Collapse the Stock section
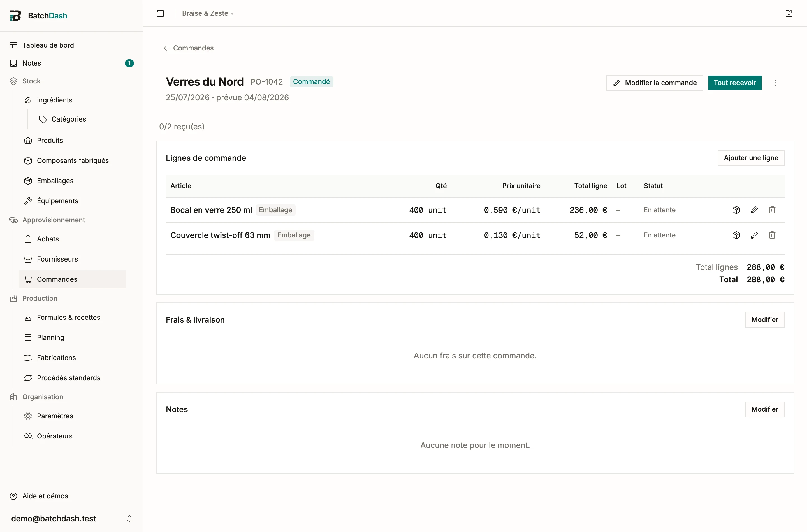807x532 pixels. pos(31,81)
